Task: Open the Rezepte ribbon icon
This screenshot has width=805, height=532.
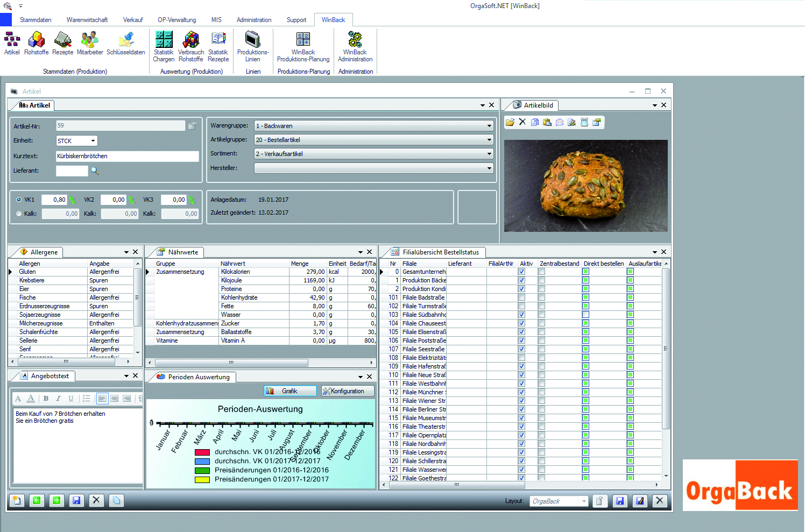Action: (x=62, y=43)
